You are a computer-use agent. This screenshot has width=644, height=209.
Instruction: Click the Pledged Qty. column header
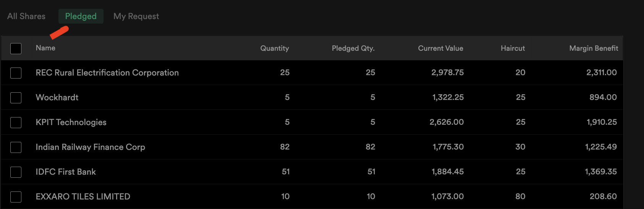click(353, 48)
